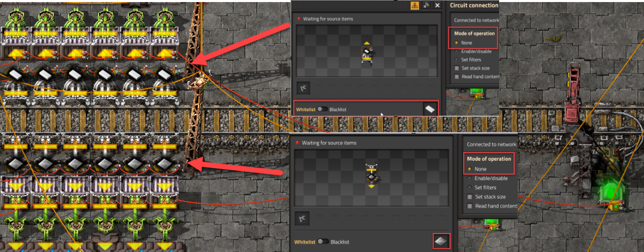
Task: Open the steel plate filter slot
Action: (430, 109)
